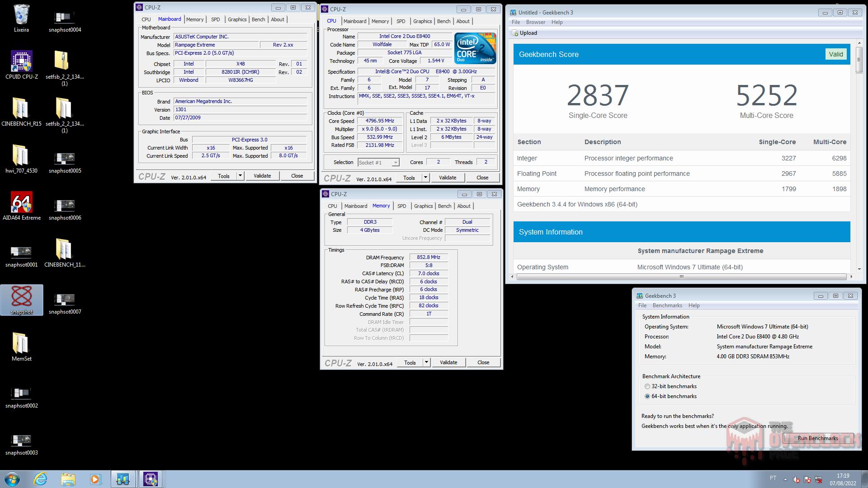
Task: Switch to Geekbench taskbar button
Action: [x=123, y=479]
